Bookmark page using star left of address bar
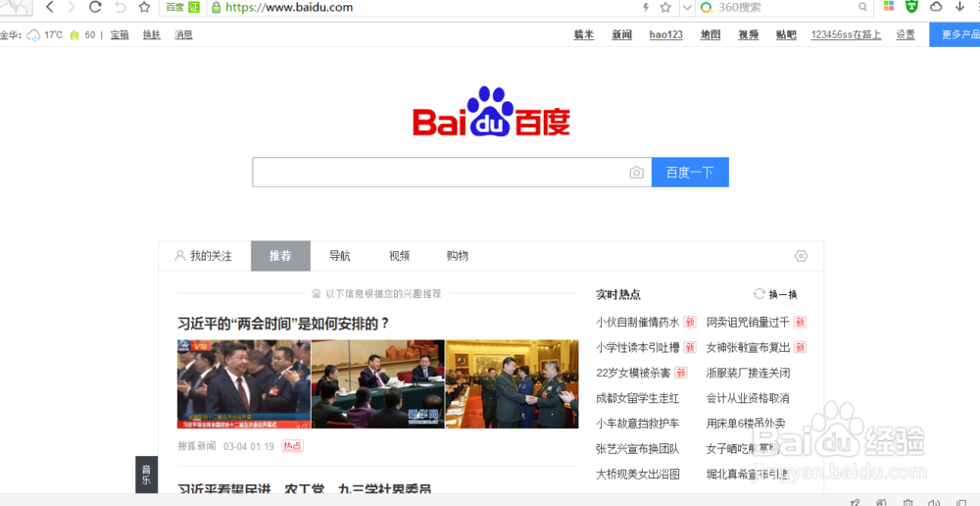The image size is (980, 506). 144,7
